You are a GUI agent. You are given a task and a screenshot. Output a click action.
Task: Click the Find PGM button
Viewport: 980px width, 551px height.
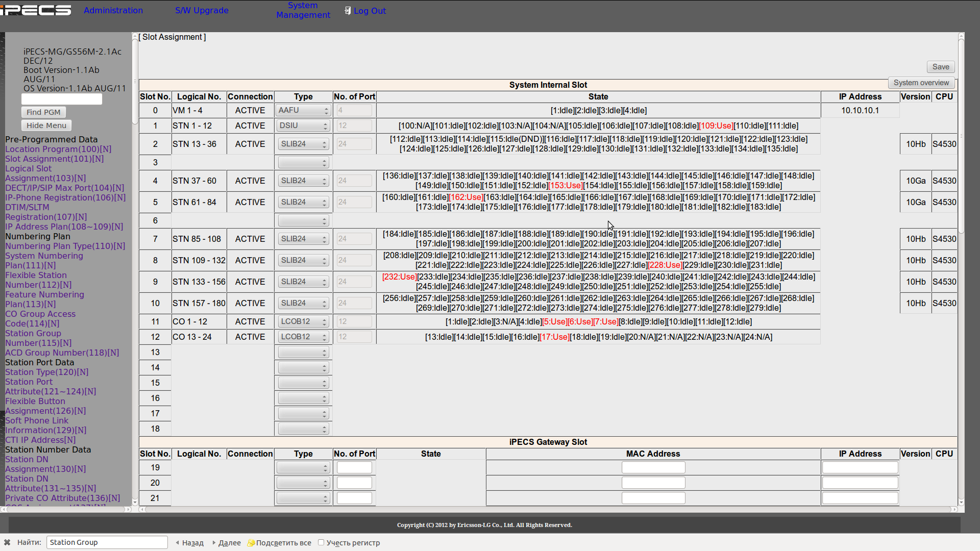(43, 112)
